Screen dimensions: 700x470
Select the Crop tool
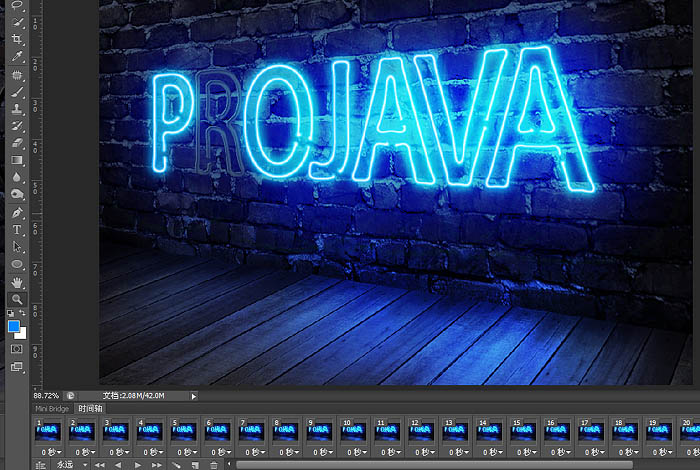coord(17,39)
